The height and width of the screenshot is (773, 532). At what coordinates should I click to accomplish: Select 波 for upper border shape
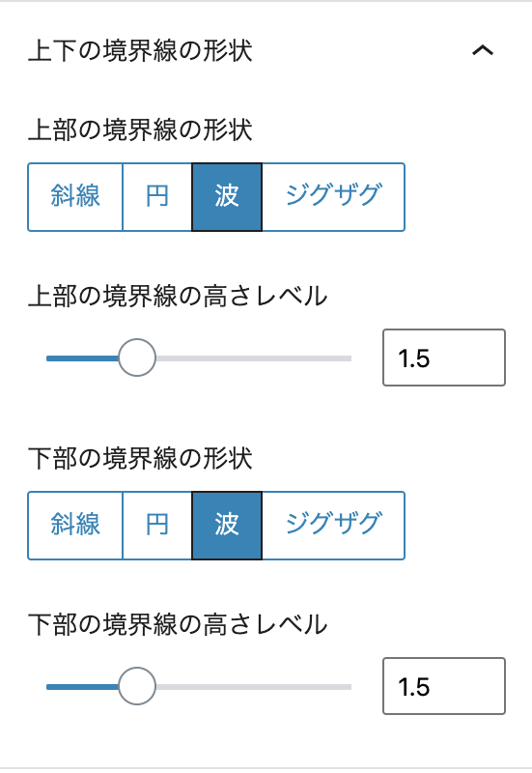tap(227, 197)
